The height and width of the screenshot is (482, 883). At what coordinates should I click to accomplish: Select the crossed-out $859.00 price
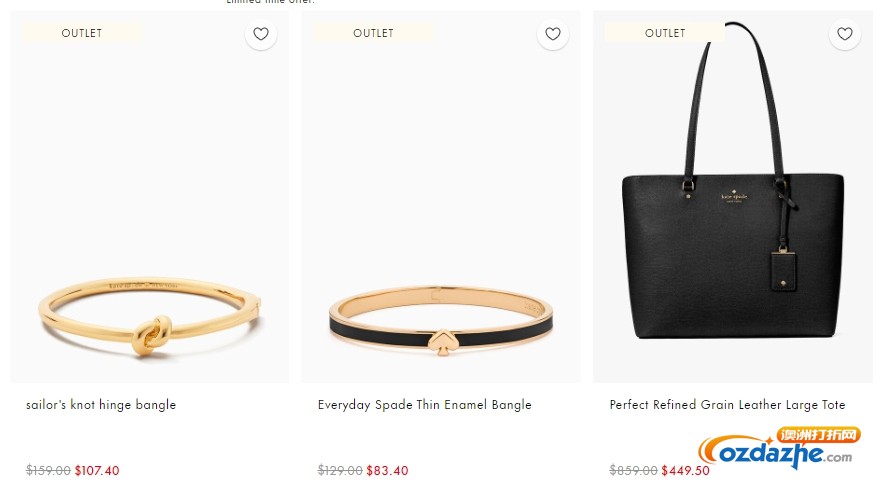coord(633,471)
